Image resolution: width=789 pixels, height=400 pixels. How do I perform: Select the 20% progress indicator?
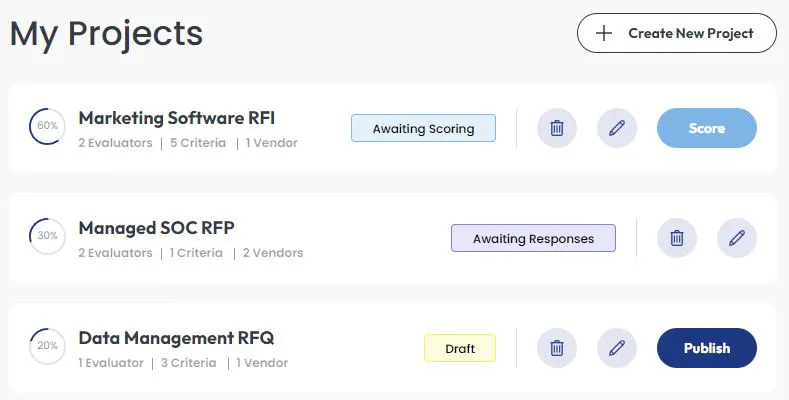tap(47, 346)
